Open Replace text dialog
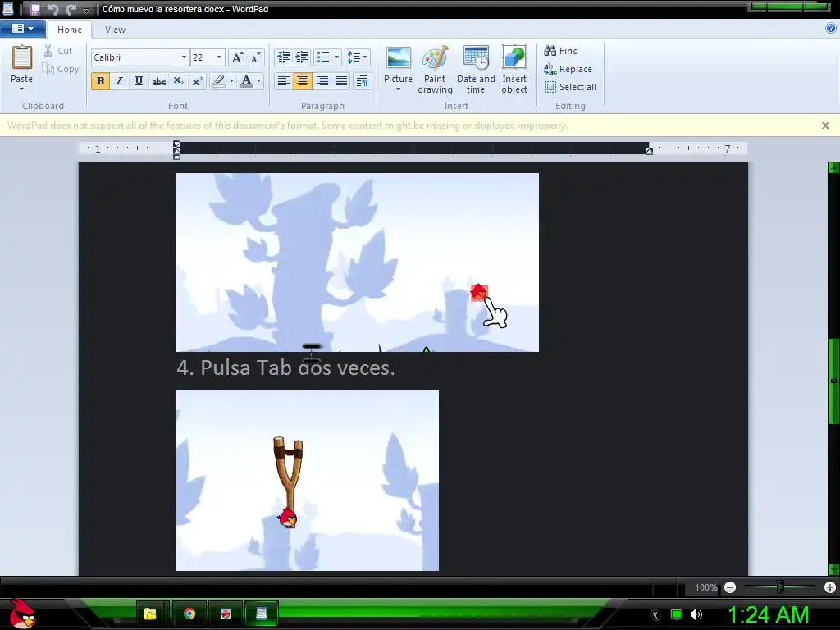The image size is (840, 630). coord(568,69)
